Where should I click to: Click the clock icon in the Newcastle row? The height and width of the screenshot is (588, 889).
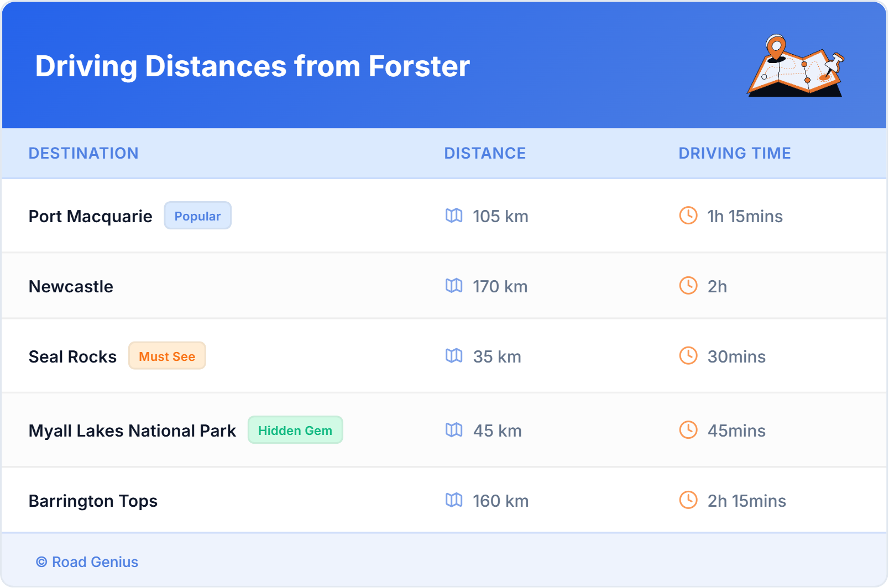pos(688,286)
